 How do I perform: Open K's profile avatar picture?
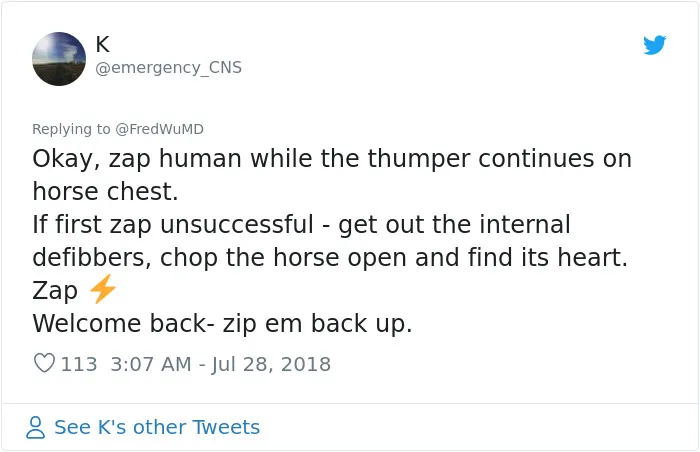click(59, 59)
